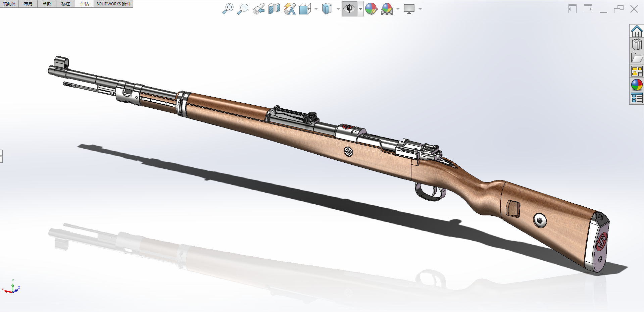Image resolution: width=644 pixels, height=312 pixels.
Task: Click the Zoom to Fit icon
Action: (x=228, y=9)
